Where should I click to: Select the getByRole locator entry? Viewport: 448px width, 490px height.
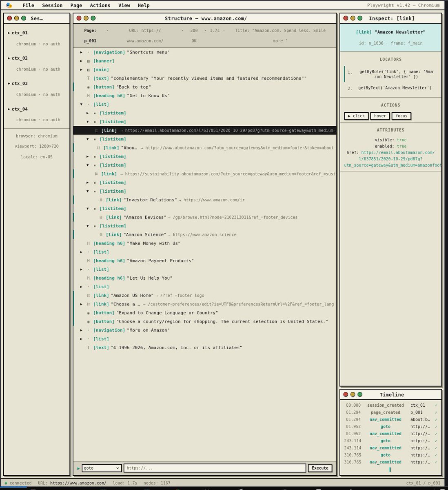(390, 74)
